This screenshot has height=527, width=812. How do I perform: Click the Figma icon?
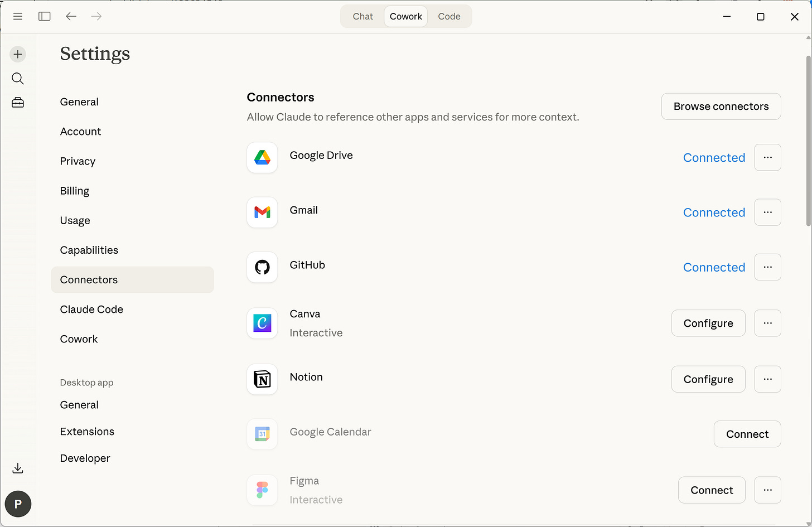coord(262,490)
